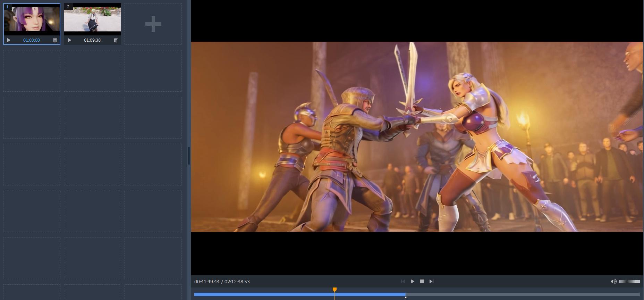Click the 01:09:38 clip duration

point(92,40)
